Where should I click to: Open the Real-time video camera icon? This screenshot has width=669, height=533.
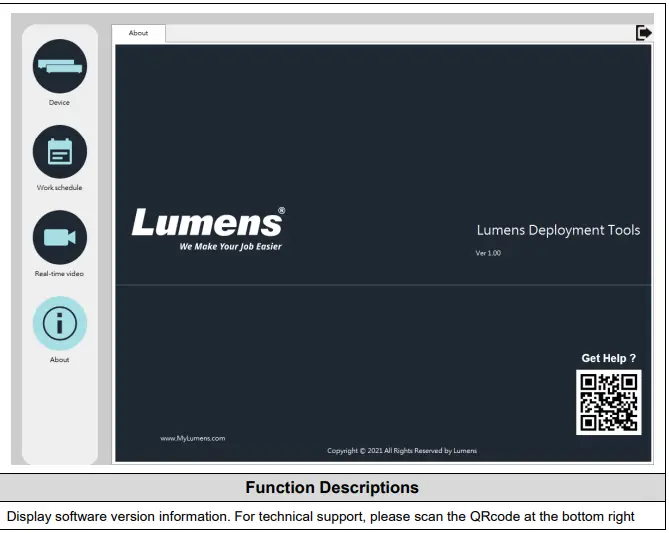(x=60, y=237)
